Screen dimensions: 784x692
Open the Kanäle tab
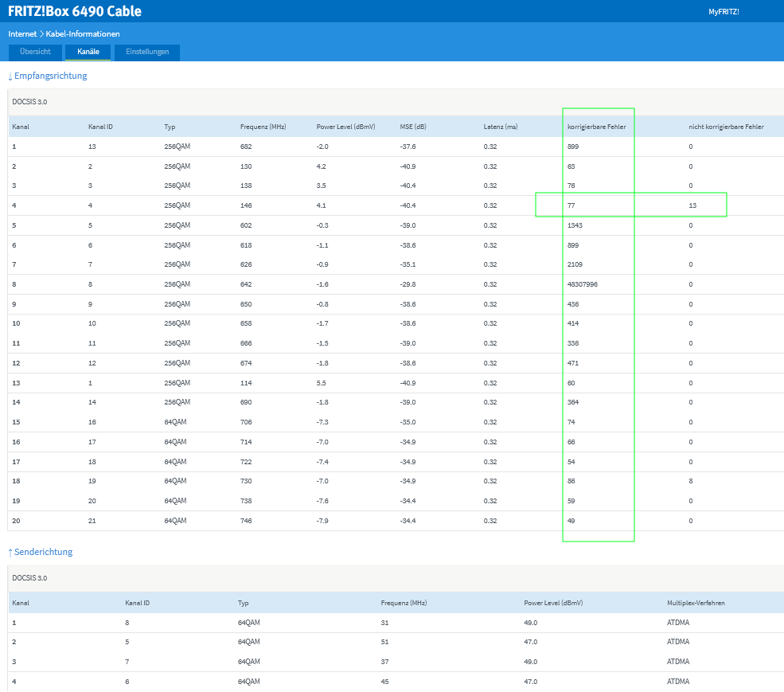pyautogui.click(x=88, y=52)
